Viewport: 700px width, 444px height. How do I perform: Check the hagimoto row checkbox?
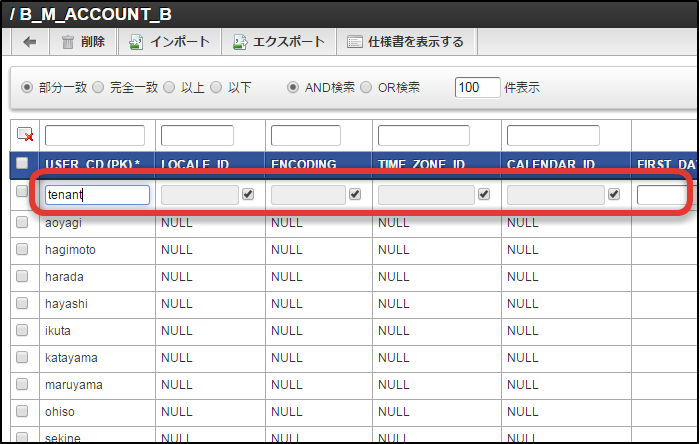point(22,249)
